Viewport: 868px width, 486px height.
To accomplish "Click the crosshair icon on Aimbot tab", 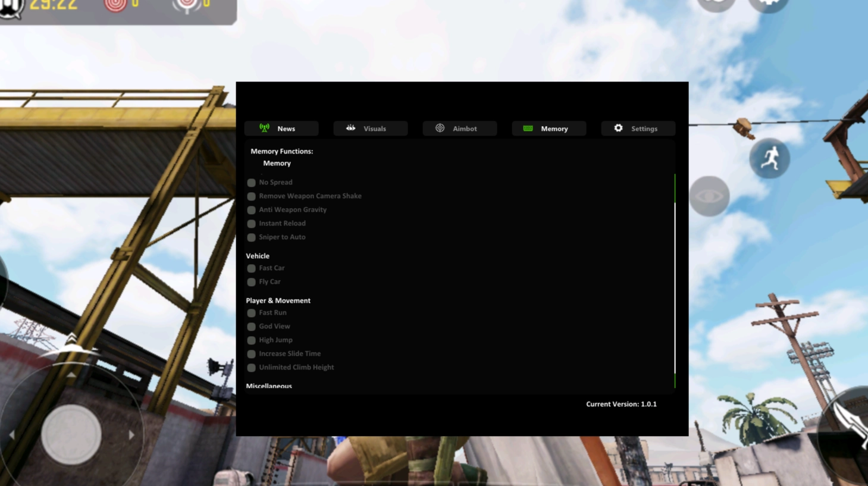I will tap(440, 128).
